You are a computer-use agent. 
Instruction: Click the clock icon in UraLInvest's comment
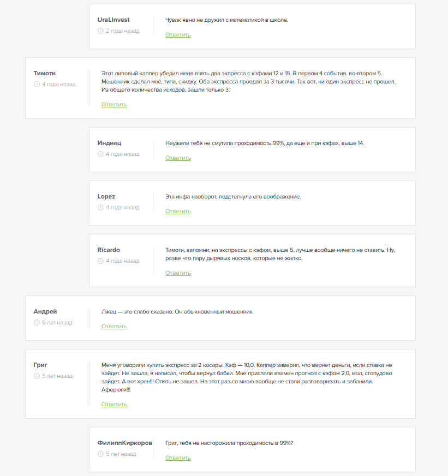100,31
